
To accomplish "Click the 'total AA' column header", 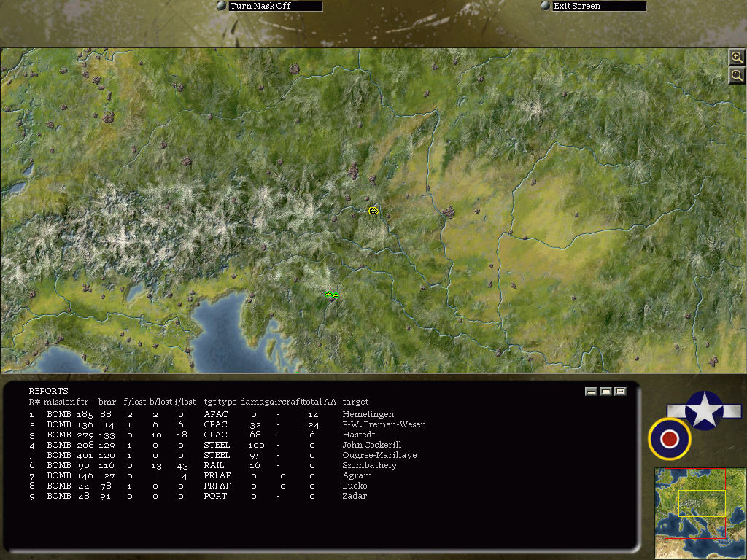I will point(321,402).
